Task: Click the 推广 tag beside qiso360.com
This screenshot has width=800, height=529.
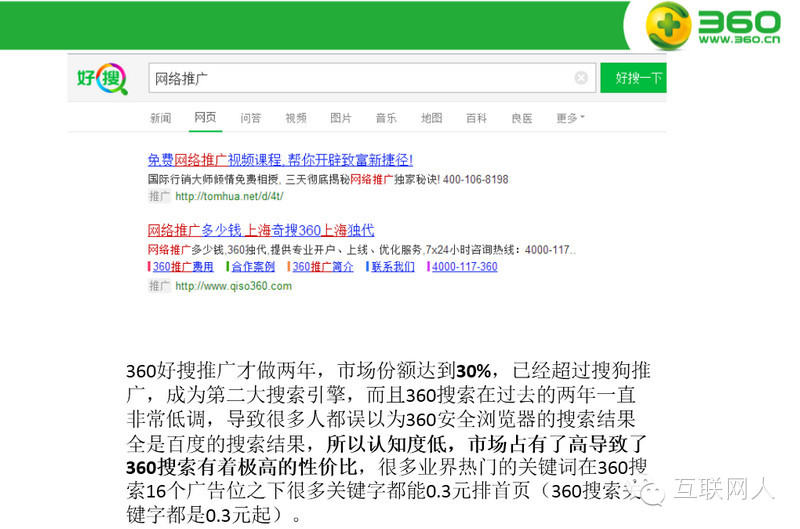Action: coord(159,286)
